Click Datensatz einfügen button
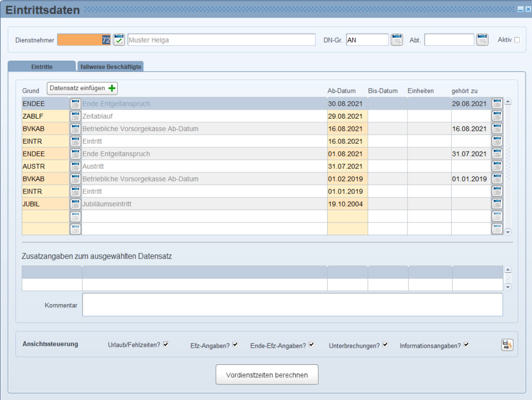Viewport: 532px width, 400px height. (x=82, y=88)
